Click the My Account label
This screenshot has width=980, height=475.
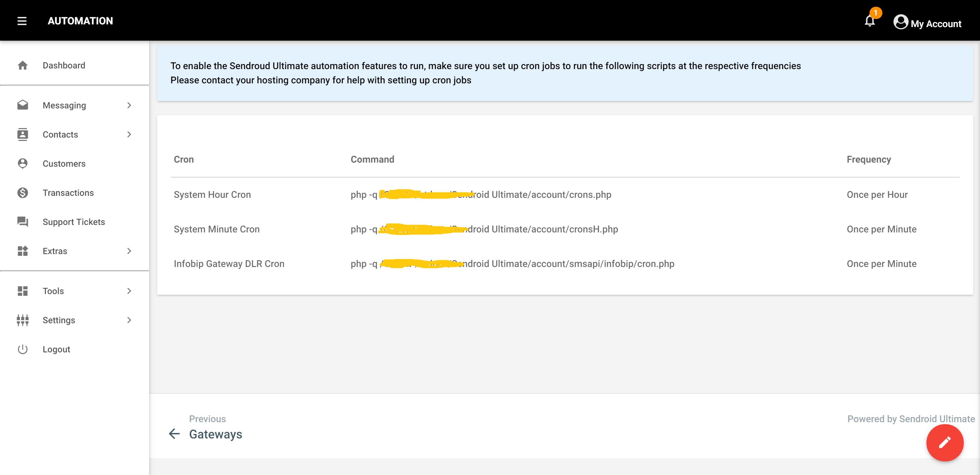tap(936, 24)
